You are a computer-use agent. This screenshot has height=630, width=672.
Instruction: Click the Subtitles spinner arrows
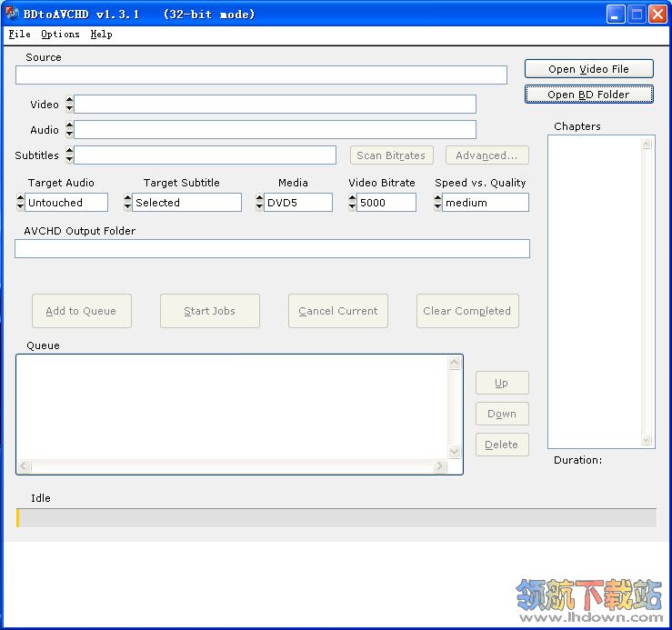(x=69, y=155)
